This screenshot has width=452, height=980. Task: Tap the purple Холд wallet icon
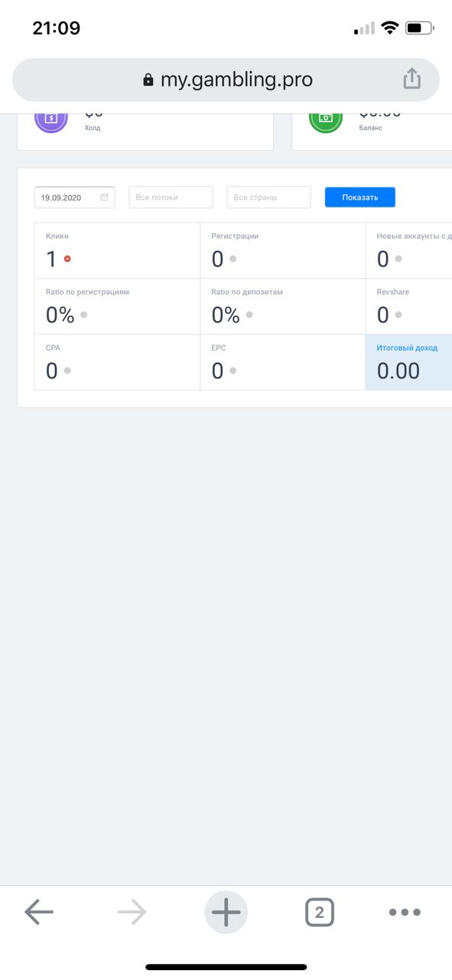pyautogui.click(x=51, y=119)
